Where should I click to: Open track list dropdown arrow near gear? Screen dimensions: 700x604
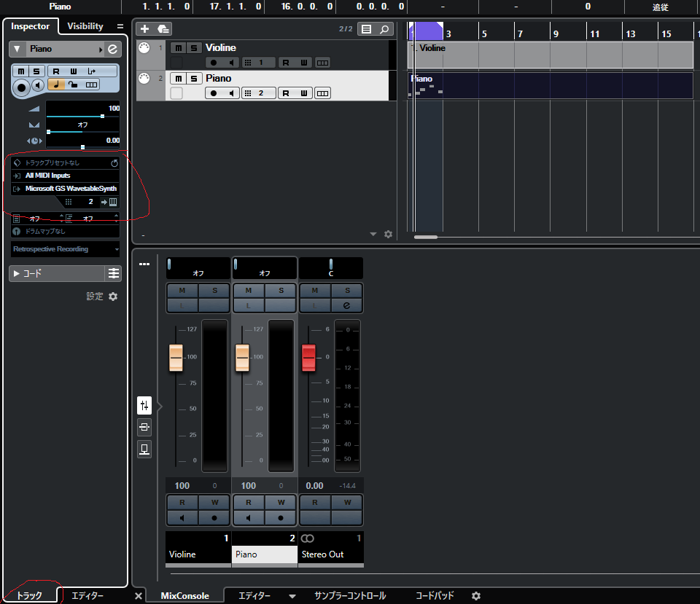click(x=373, y=234)
